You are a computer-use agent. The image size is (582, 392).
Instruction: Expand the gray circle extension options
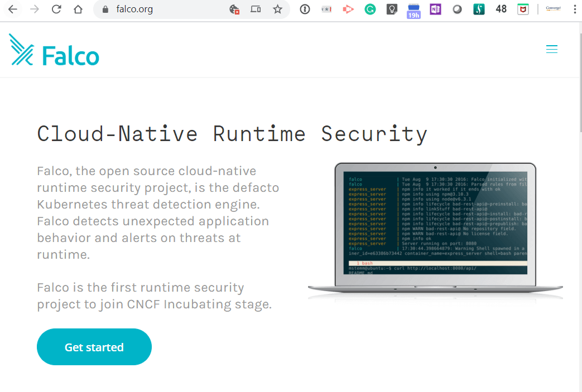tap(457, 9)
